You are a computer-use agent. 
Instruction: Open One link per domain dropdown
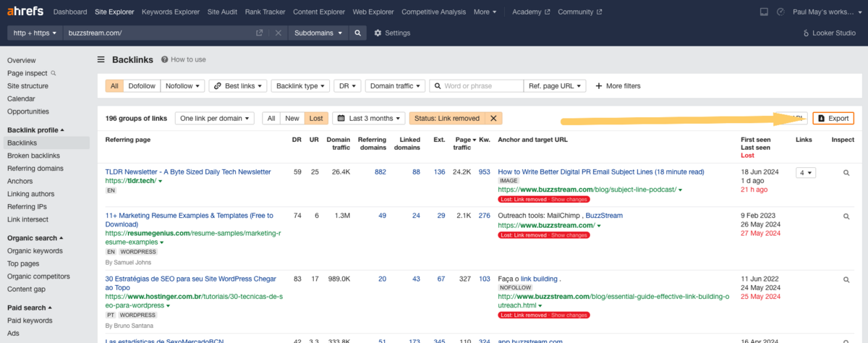click(216, 118)
